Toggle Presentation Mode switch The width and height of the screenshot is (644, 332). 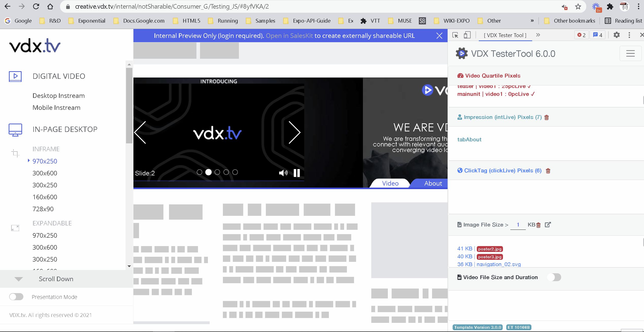tap(16, 297)
